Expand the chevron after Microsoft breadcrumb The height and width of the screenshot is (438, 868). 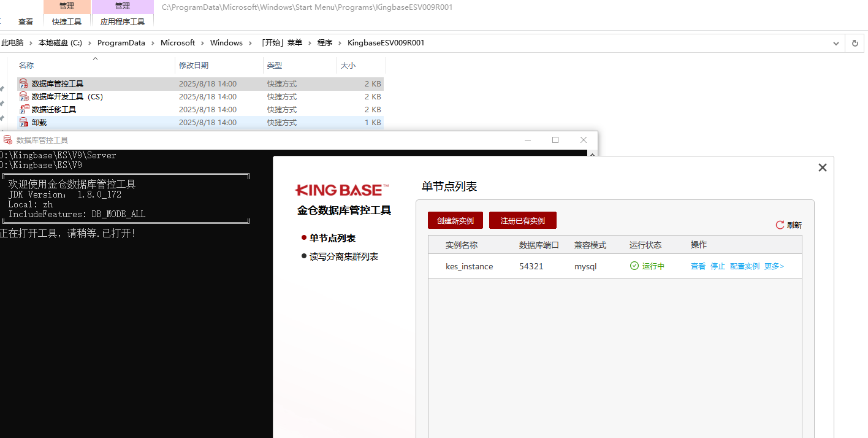point(203,43)
